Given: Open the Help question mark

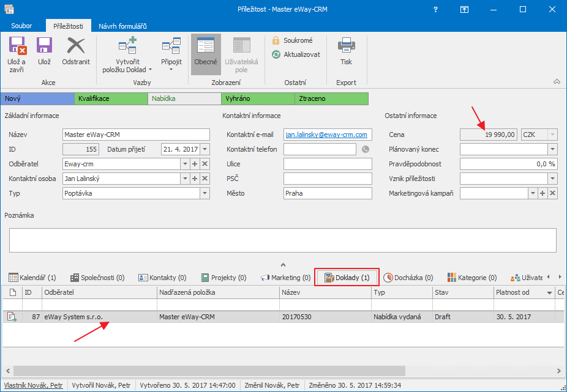Looking at the screenshot, I should [436, 9].
